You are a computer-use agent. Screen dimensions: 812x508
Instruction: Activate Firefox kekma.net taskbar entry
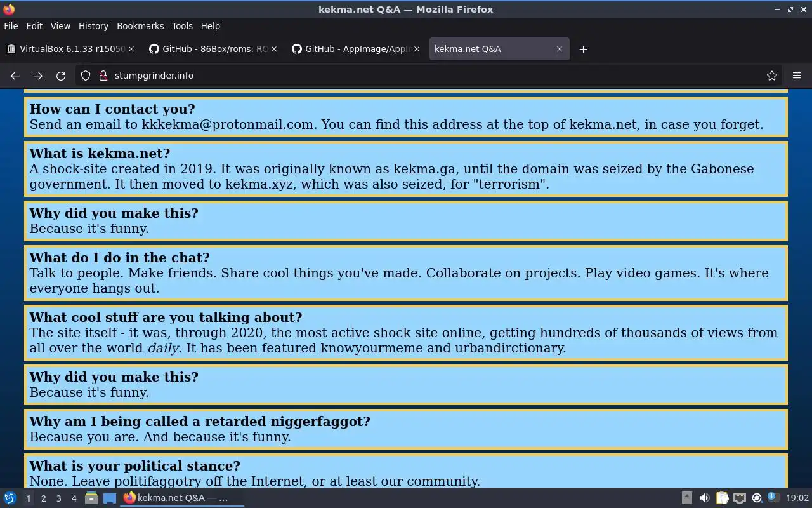point(183,498)
